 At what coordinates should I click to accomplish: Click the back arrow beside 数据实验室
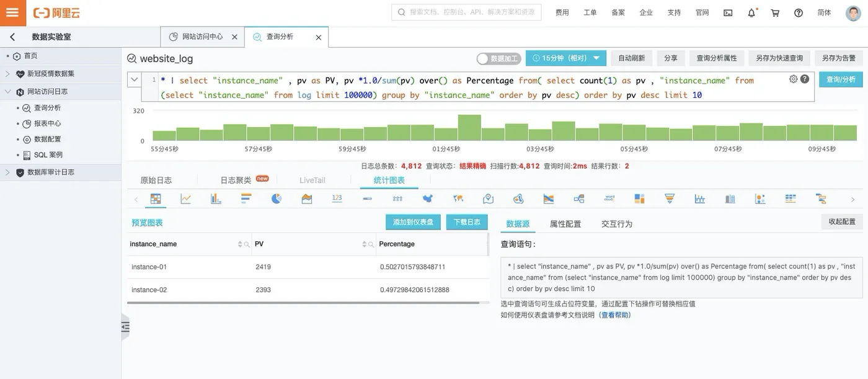point(12,37)
